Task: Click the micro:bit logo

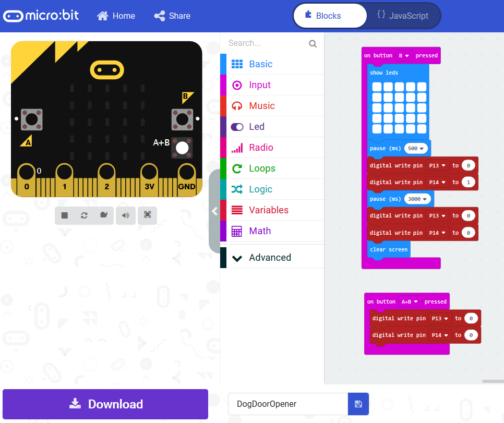Action: pos(41,16)
